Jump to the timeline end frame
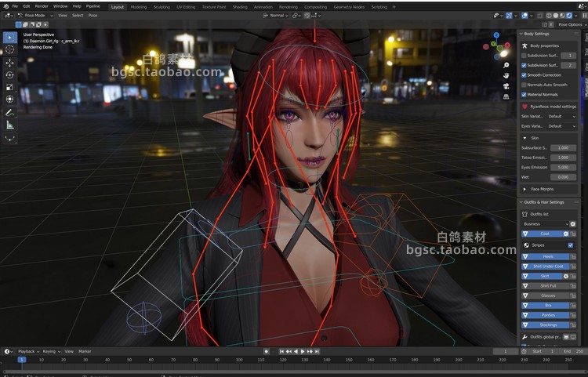The image size is (588, 377). [x=317, y=351]
